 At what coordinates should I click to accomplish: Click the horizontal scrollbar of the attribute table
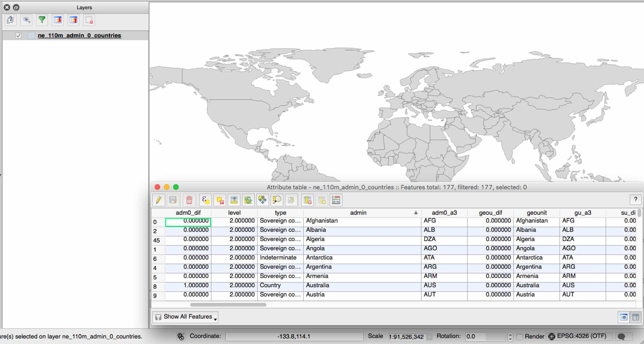(228, 305)
